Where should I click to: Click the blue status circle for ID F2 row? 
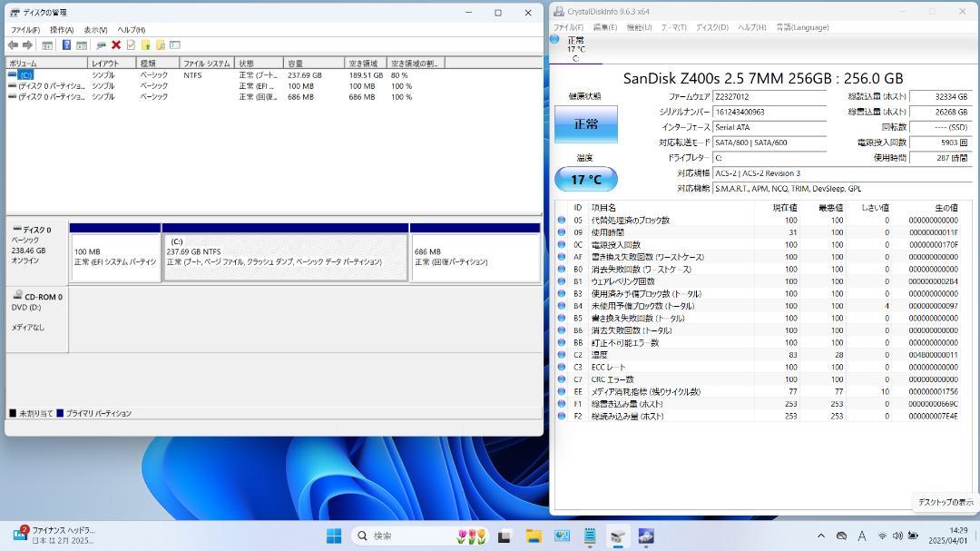[x=562, y=416]
